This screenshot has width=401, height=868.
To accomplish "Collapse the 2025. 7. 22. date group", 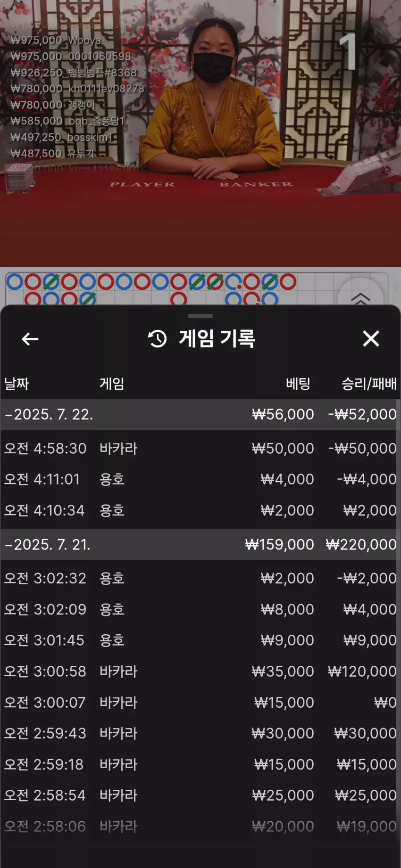I will click(200, 415).
